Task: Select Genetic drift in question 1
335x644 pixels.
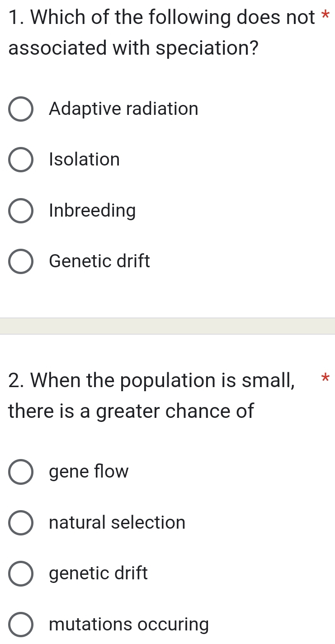Action: click(x=21, y=261)
